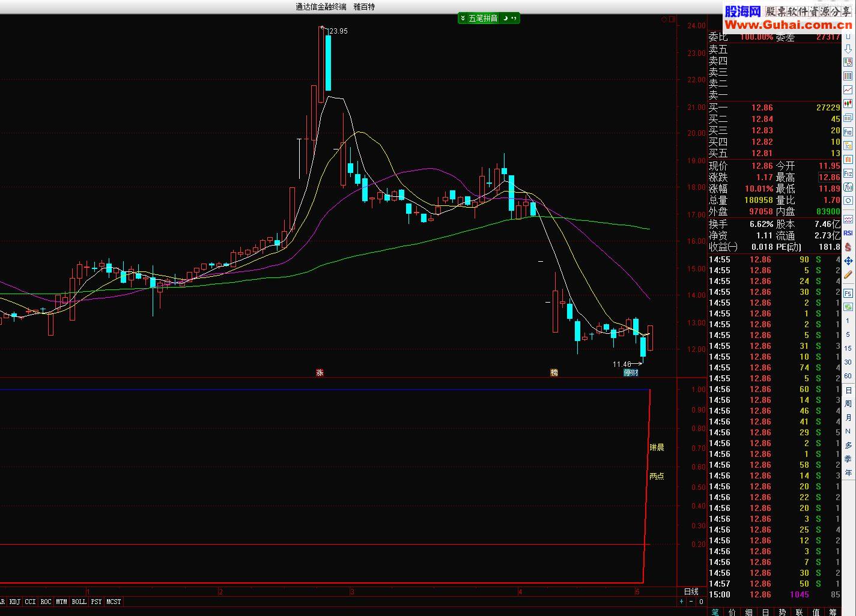Open the 联 linkage tab

(799, 612)
